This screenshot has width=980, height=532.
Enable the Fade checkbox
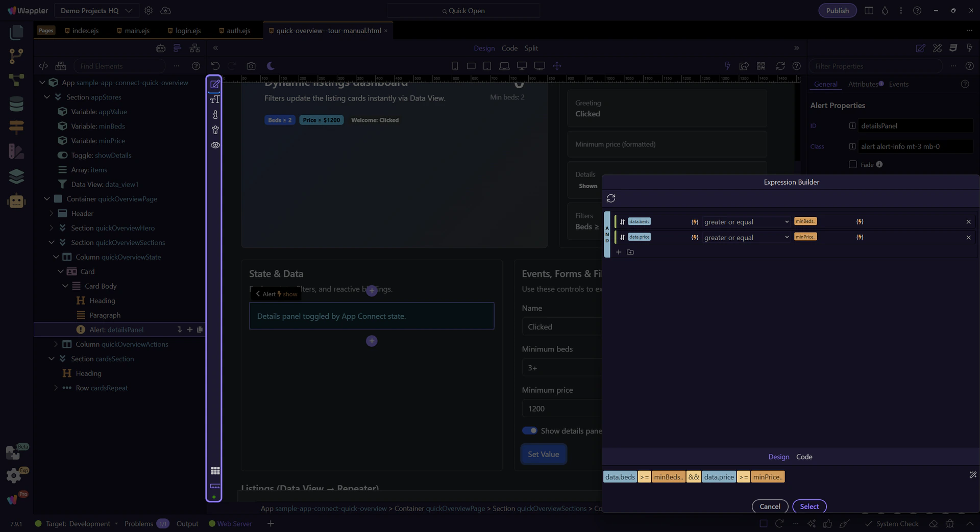pyautogui.click(x=852, y=164)
